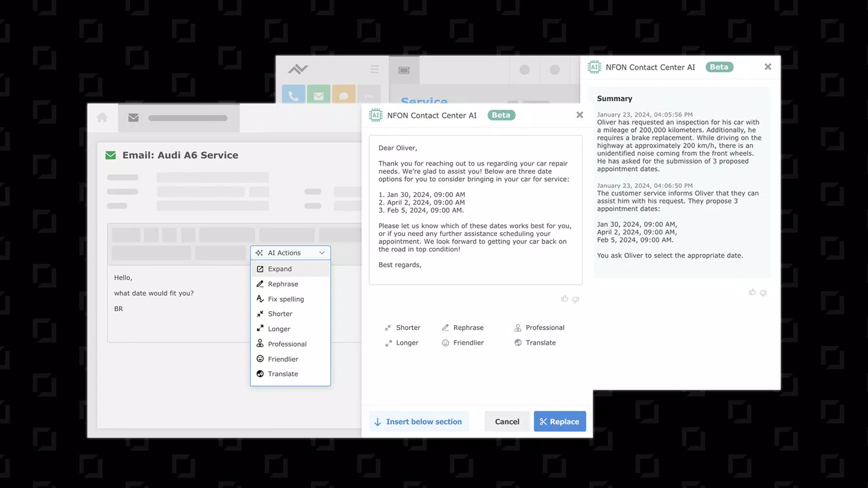868x488 pixels.
Task: Open the hamburger menu in back window
Action: tap(375, 69)
